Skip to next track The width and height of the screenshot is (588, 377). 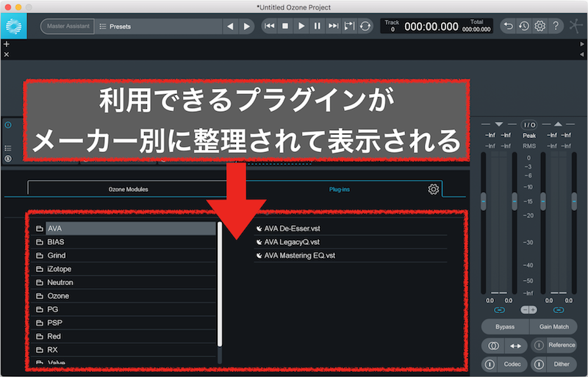pos(333,26)
